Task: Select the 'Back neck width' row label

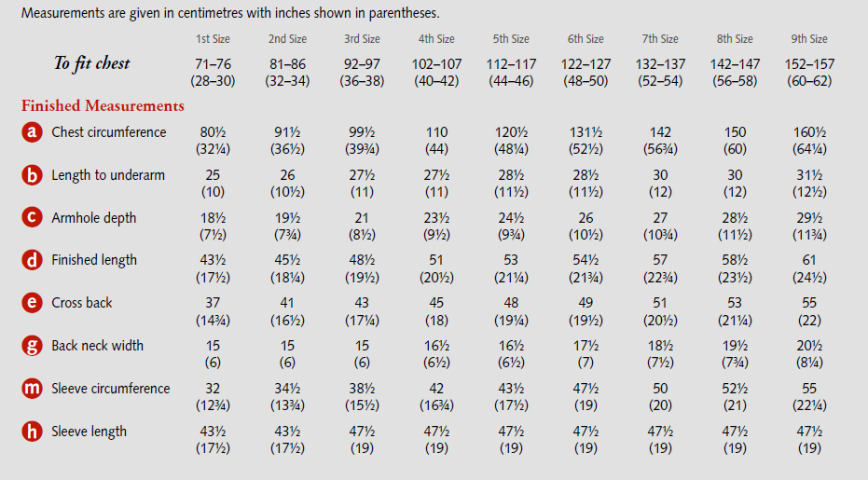Action: (x=98, y=346)
